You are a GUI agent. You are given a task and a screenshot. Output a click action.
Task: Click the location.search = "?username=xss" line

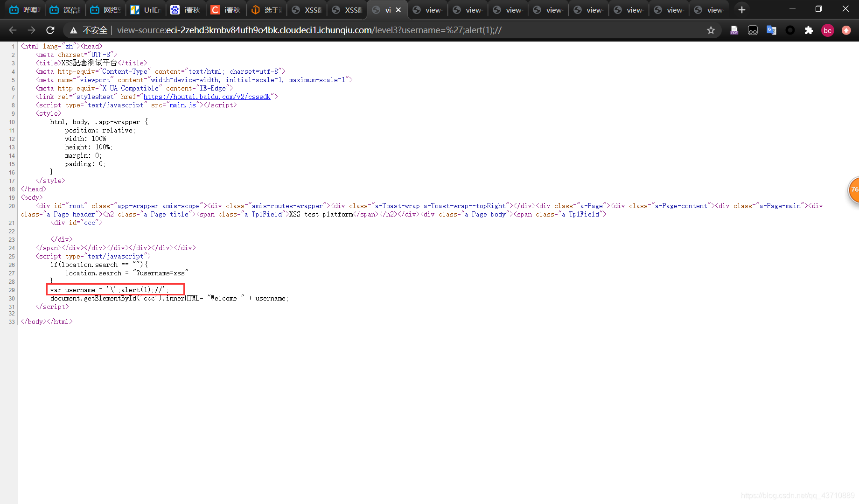[x=127, y=273]
